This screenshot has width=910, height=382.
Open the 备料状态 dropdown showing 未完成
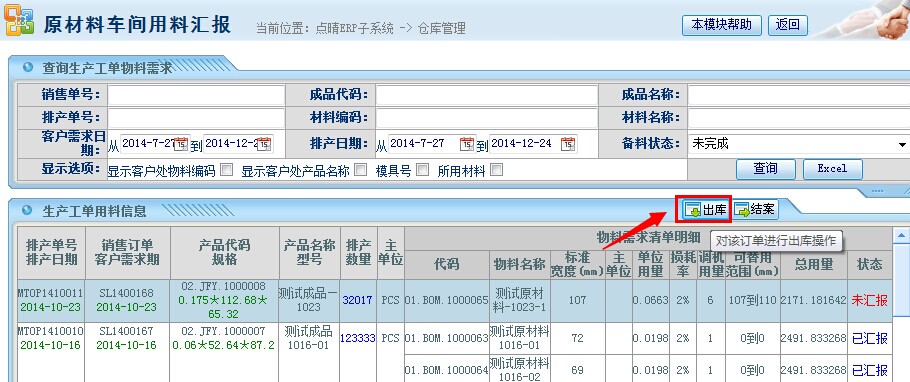799,143
